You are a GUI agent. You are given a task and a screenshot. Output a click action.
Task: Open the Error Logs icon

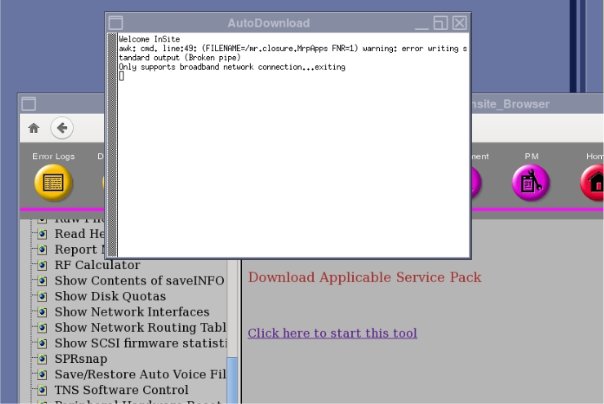coord(53,181)
